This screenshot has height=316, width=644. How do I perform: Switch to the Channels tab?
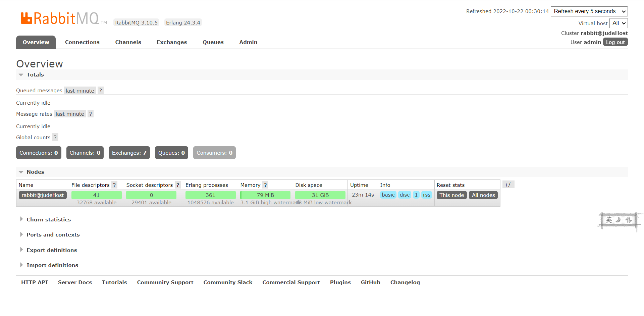click(128, 42)
